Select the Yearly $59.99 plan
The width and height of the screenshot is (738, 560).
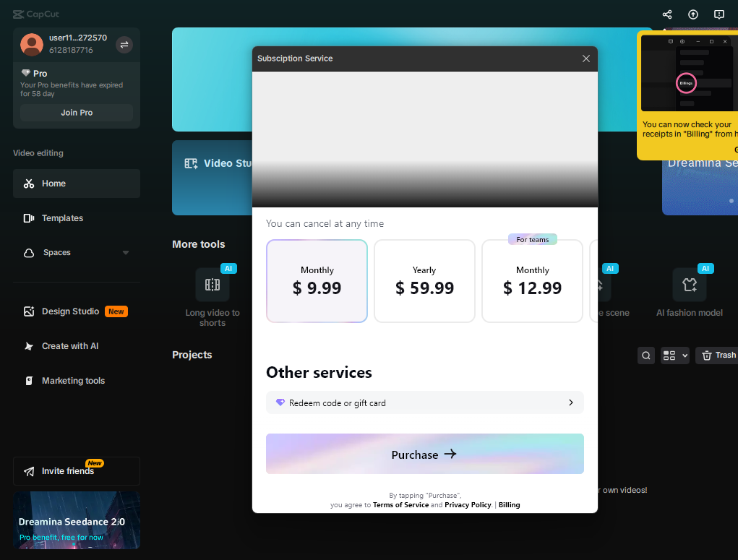coord(424,281)
